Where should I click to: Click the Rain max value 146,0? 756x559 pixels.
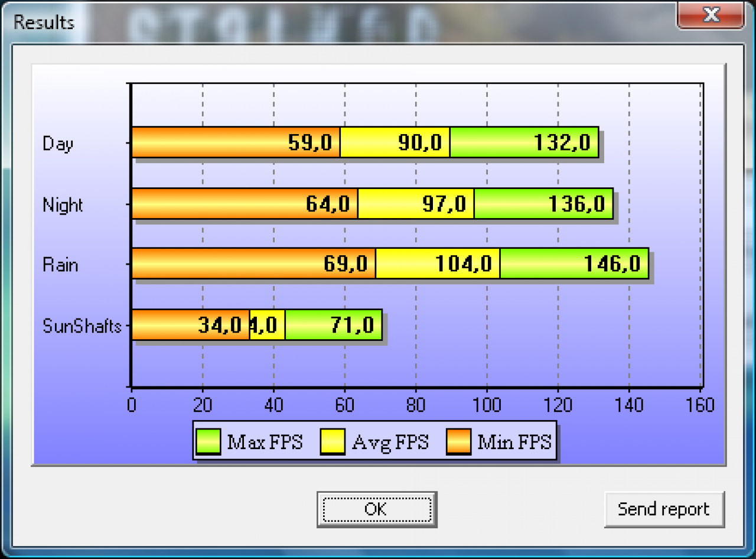point(612,264)
